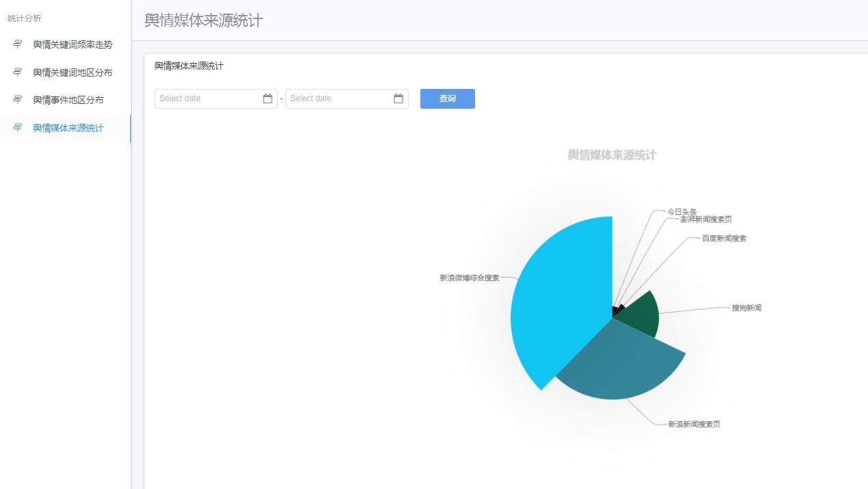
Task: Open calendar icon of end date
Action: pos(398,98)
